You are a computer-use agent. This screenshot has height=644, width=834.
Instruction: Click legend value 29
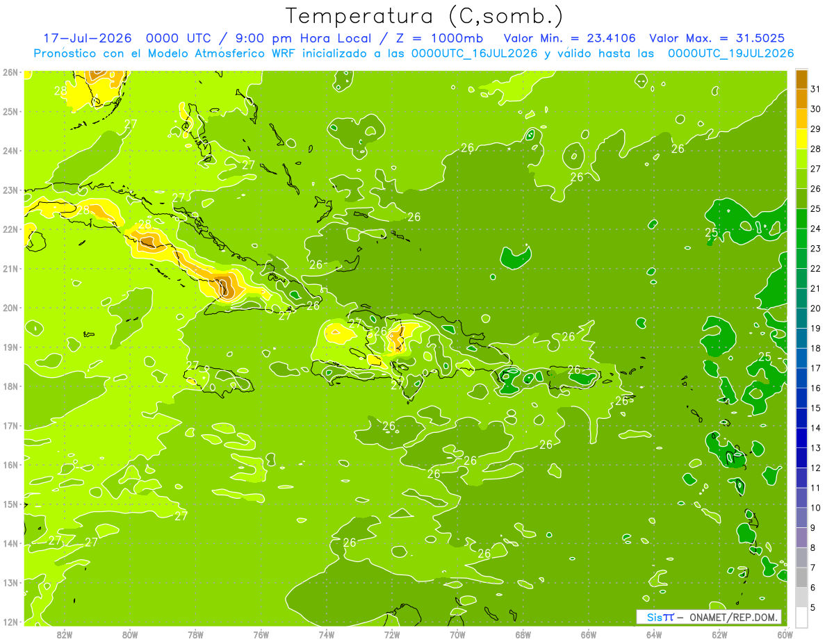[x=816, y=129]
